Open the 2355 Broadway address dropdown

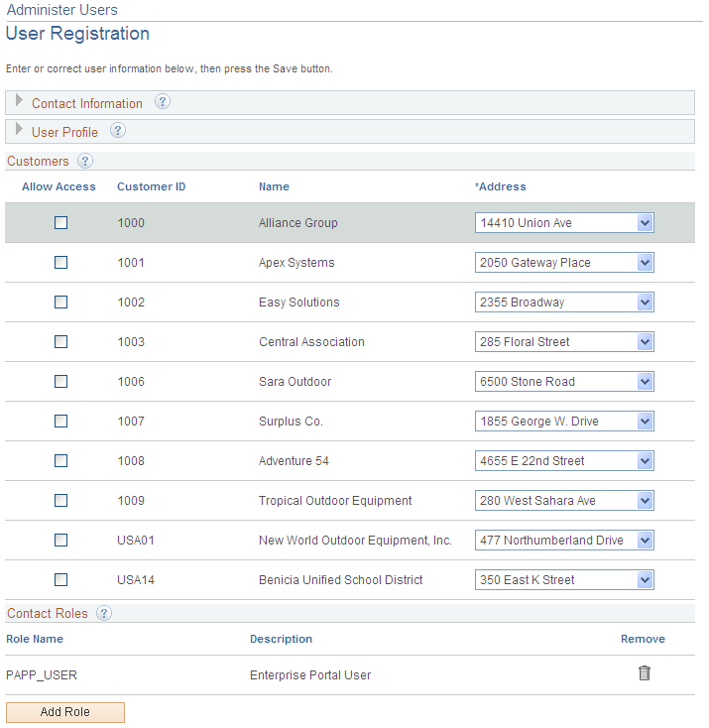(x=564, y=303)
